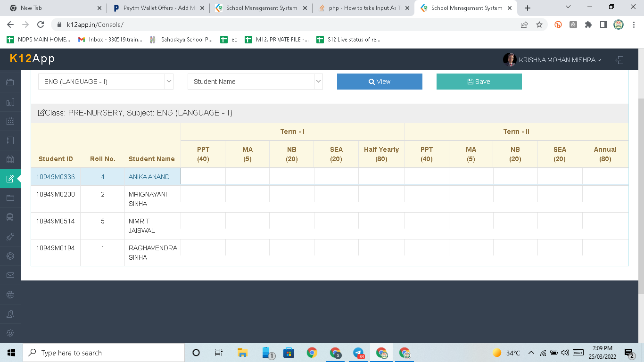Screen dimensions: 644x362
Task: Click the share page icon in address bar
Action: click(x=524, y=25)
